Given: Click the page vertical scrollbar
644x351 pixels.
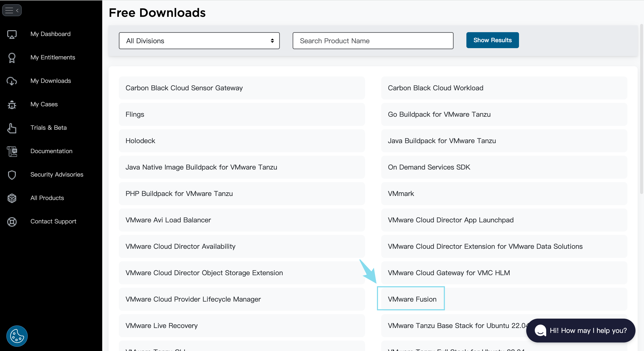Looking at the screenshot, I should [641, 109].
